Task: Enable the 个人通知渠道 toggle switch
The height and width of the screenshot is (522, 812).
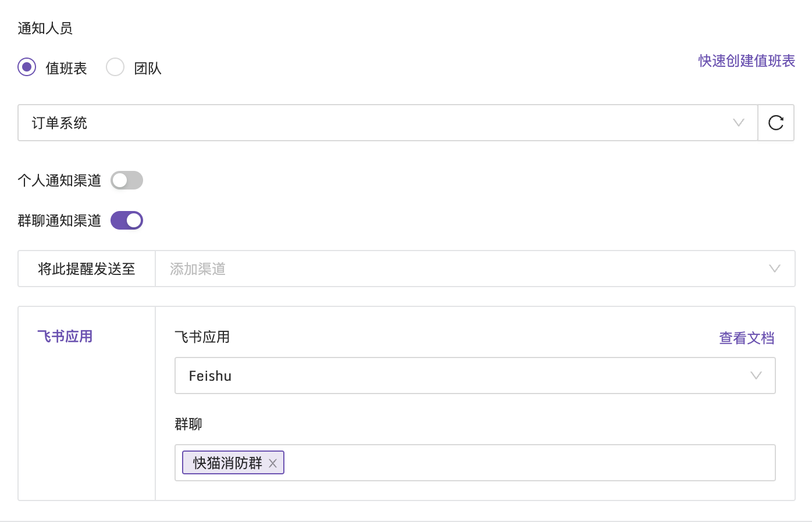Action: pyautogui.click(x=127, y=180)
